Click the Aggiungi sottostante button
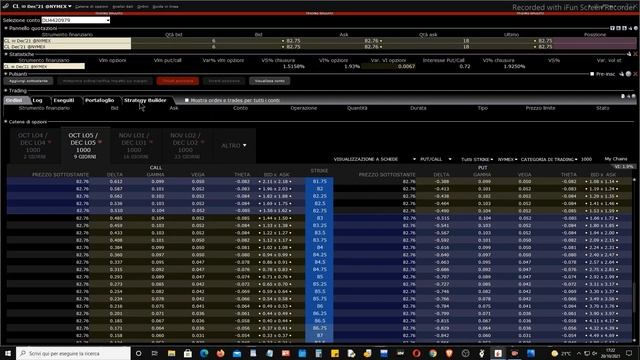Screen dimensions: 640x360 click(29, 81)
